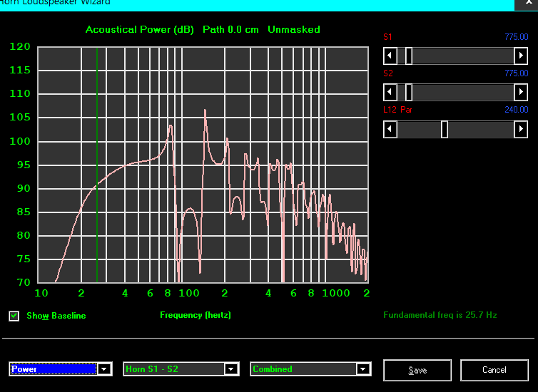This screenshot has height=392, width=538.
Task: Click the Path 0.0 cm text
Action: (x=230, y=29)
